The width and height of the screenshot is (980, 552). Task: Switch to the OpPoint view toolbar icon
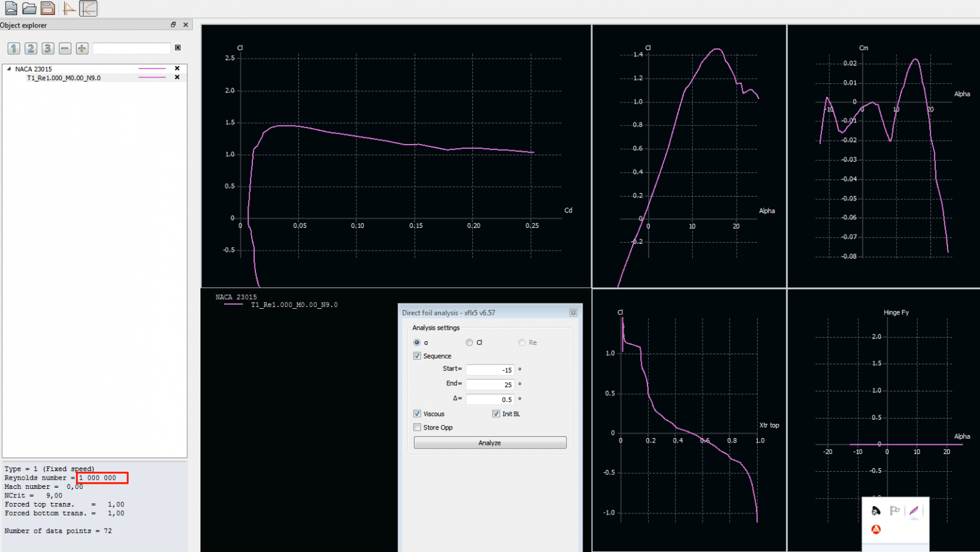(x=69, y=9)
